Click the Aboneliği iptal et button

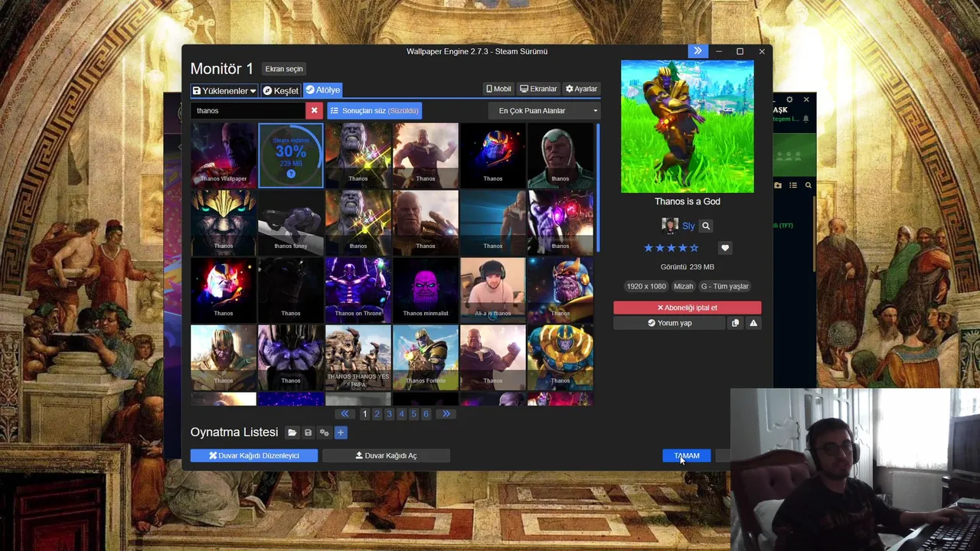coord(687,308)
